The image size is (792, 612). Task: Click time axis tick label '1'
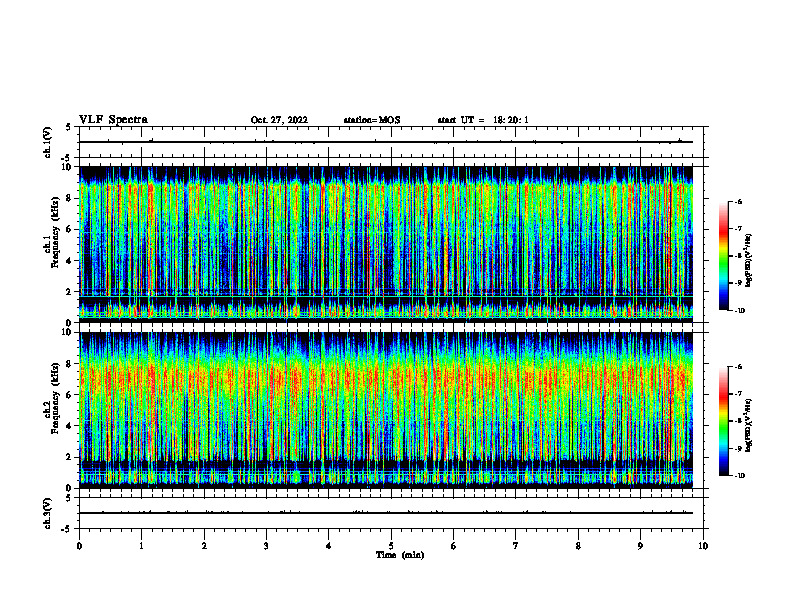pos(142,546)
